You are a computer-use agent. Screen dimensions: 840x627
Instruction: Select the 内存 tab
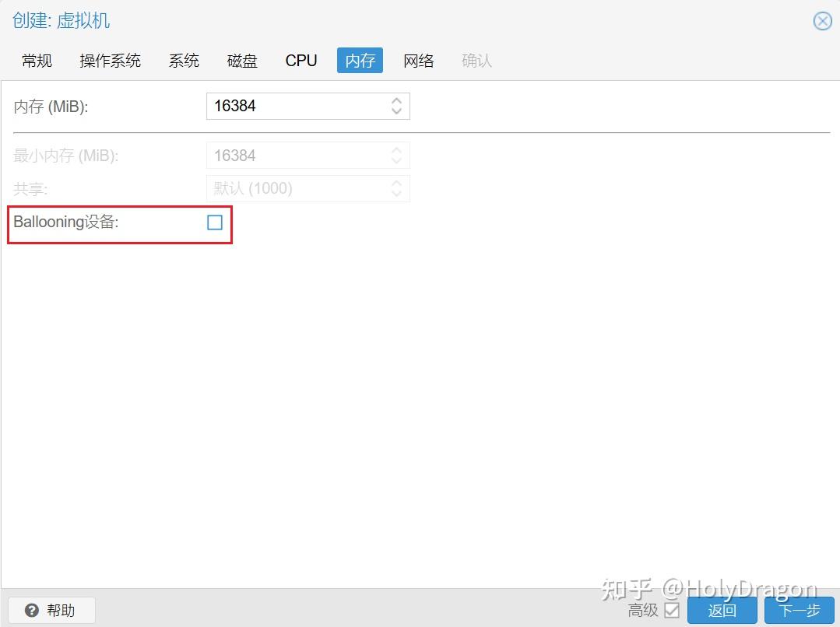click(359, 60)
